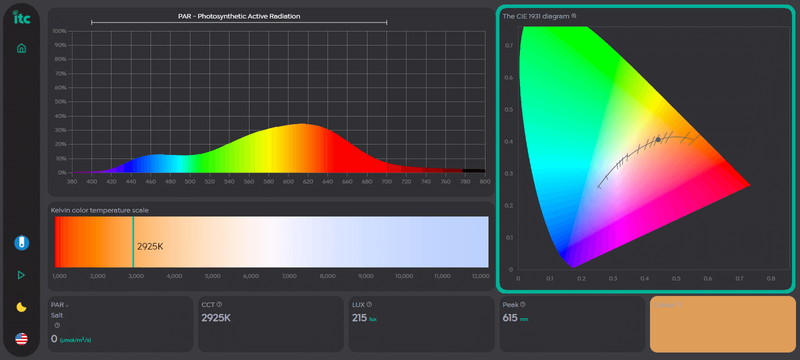This screenshot has height=360, width=800.
Task: Open the LUX help info icon
Action: 369,304
